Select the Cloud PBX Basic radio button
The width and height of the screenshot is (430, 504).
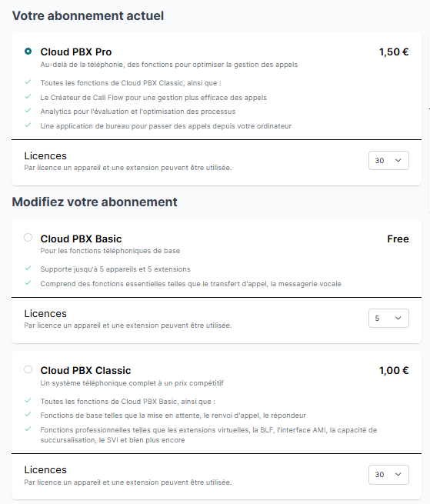tap(28, 238)
